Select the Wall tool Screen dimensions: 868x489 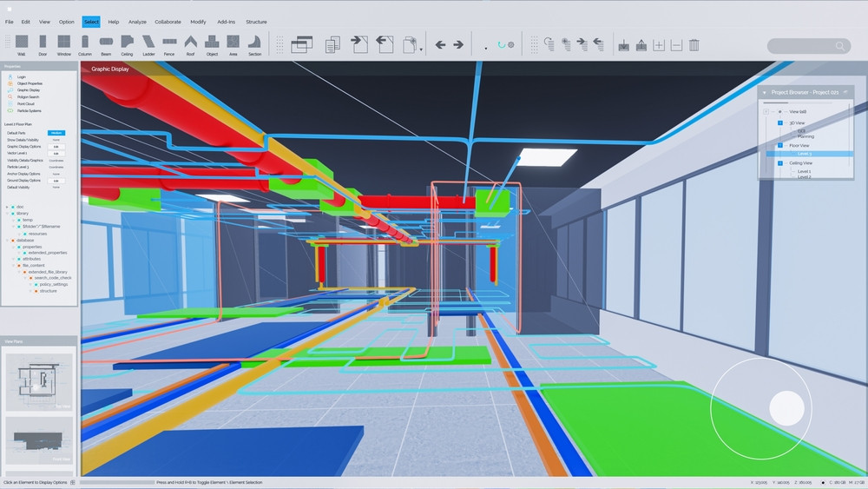coord(22,43)
